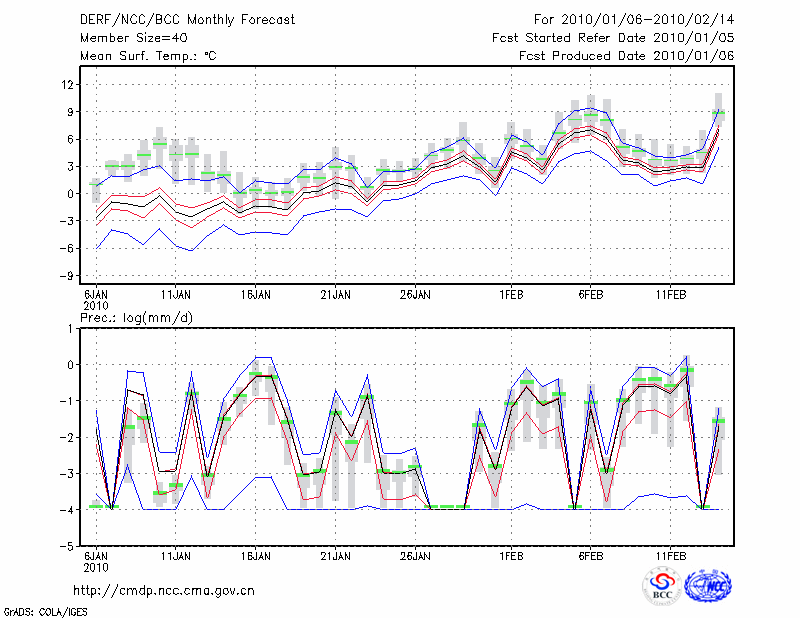
Task: Click the -9 tick on temperature y-axis
Action: coord(68,275)
